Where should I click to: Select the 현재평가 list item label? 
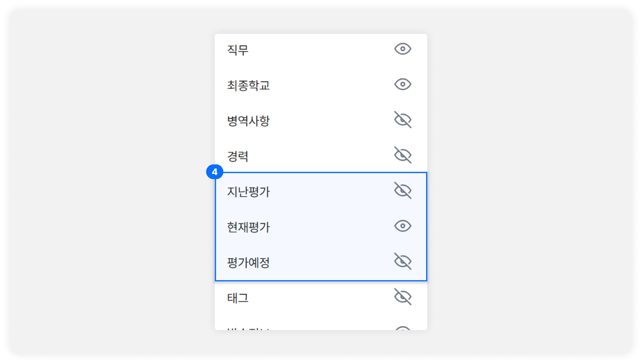[x=248, y=227]
